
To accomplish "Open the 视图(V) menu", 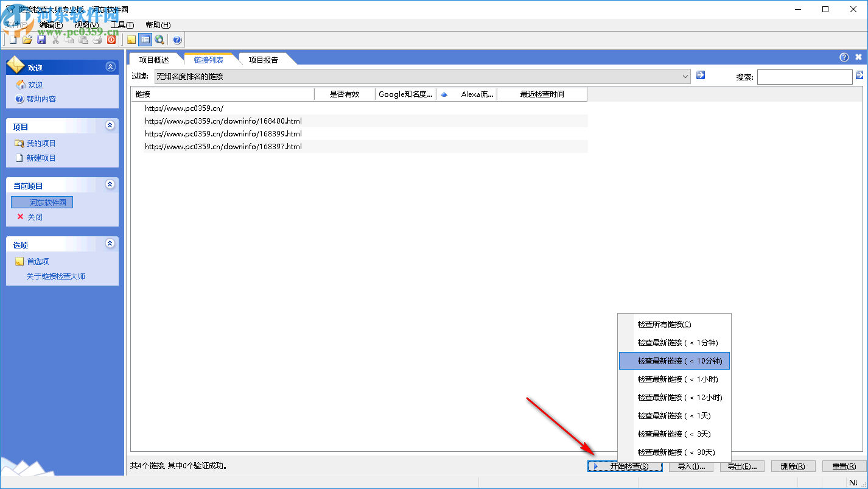I will 86,25.
